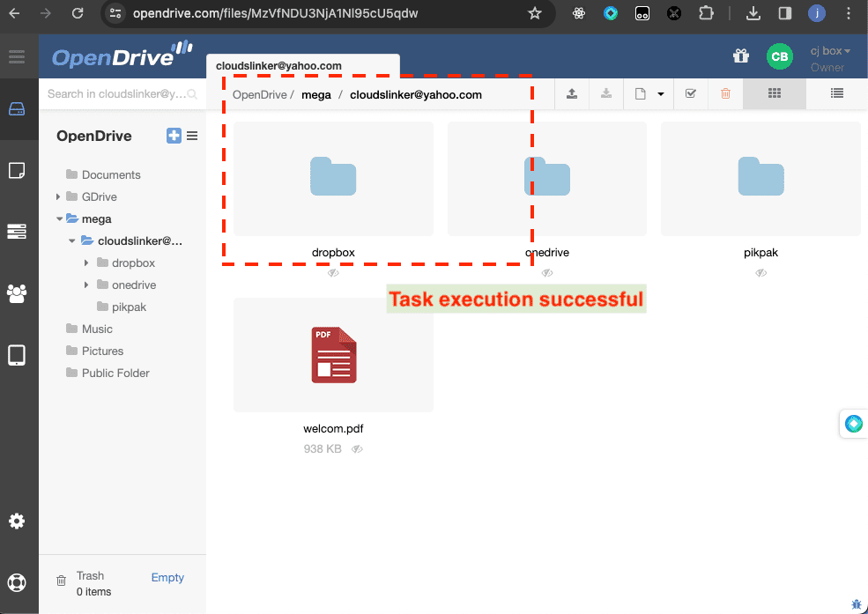This screenshot has height=614, width=868.
Task: Click the browser back arrow
Action: 14,13
